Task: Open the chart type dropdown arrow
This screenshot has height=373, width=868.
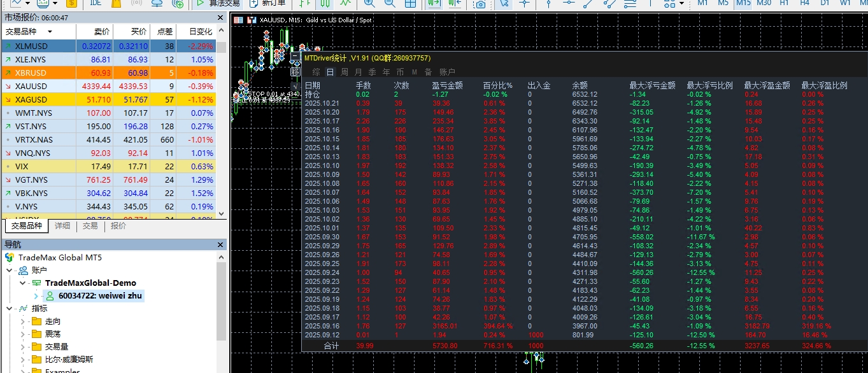Action: [x=27, y=4]
